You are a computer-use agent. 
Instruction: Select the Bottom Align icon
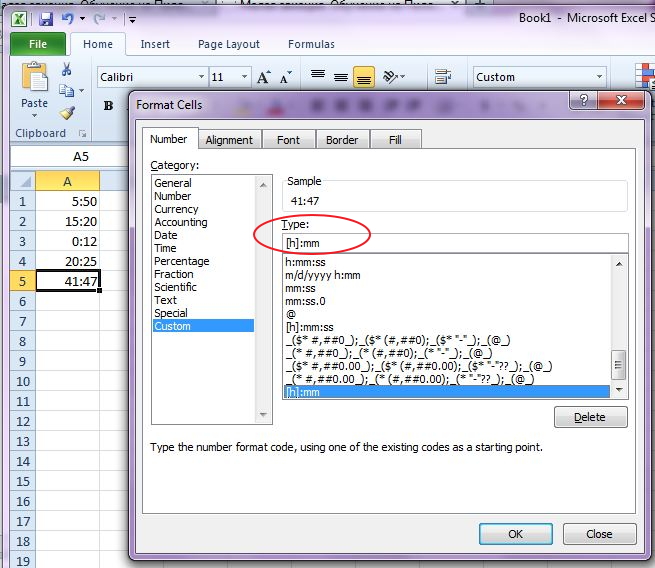tap(363, 77)
